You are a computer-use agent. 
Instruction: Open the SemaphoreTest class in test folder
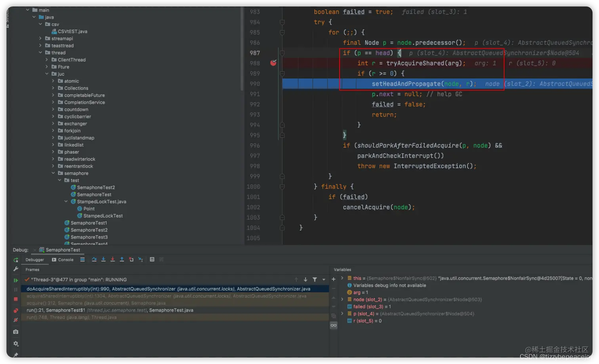click(x=91, y=195)
